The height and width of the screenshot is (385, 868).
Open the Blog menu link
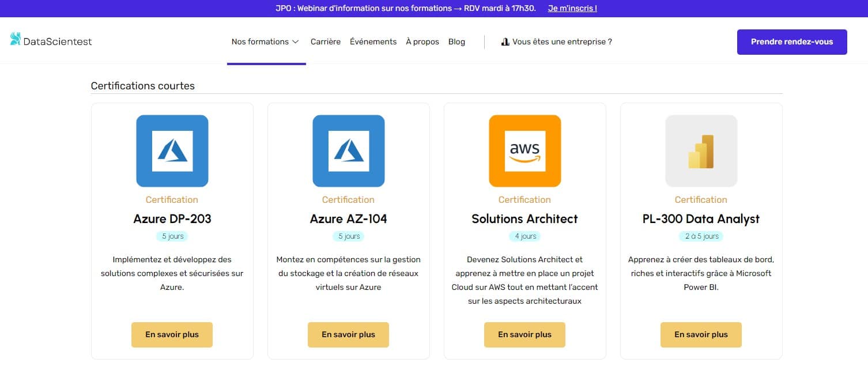456,42
